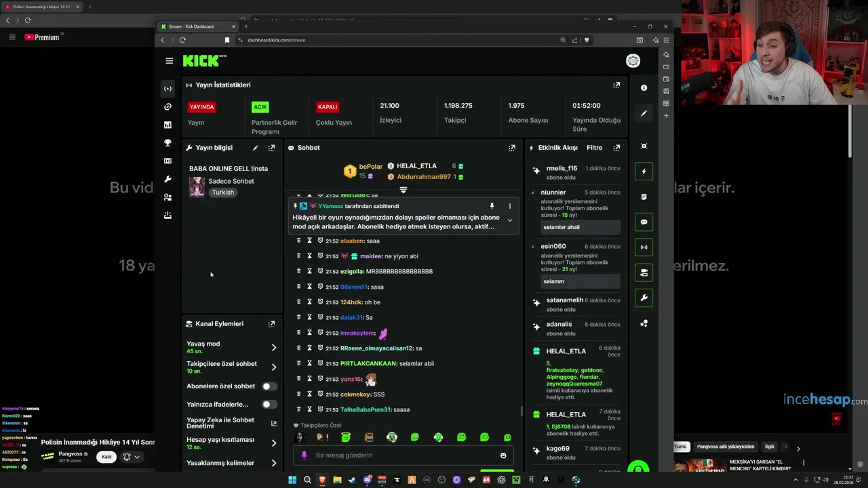Expand Takipçilere özel sohbet settings
The width and height of the screenshot is (868, 488).
(273, 367)
